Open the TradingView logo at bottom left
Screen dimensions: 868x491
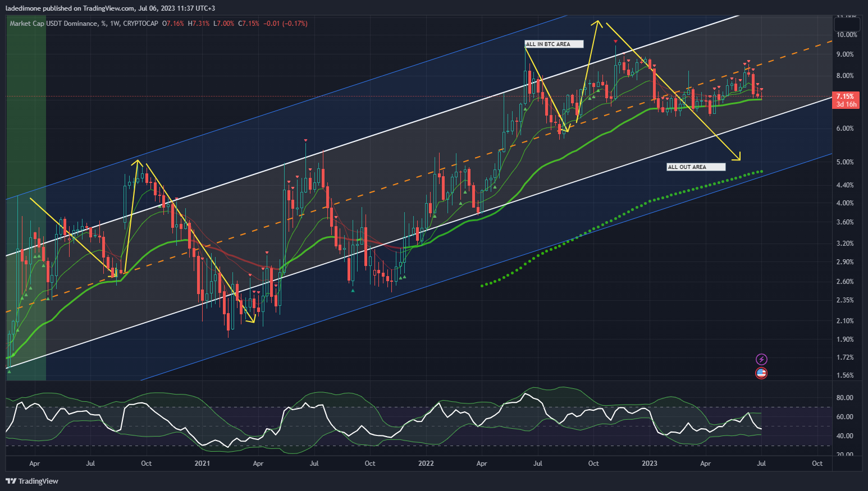click(32, 481)
